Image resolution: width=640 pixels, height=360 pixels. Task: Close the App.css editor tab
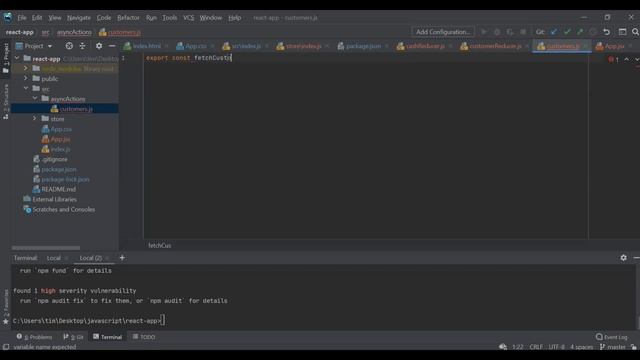[212, 46]
